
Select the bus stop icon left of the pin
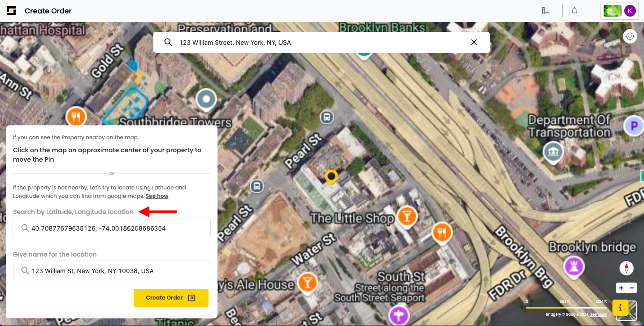pyautogui.click(x=257, y=185)
